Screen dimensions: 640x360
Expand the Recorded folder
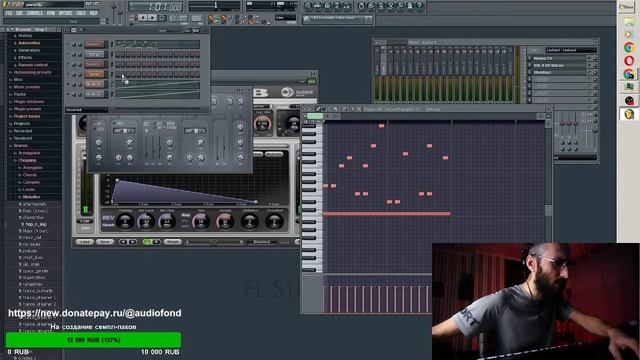point(22,131)
